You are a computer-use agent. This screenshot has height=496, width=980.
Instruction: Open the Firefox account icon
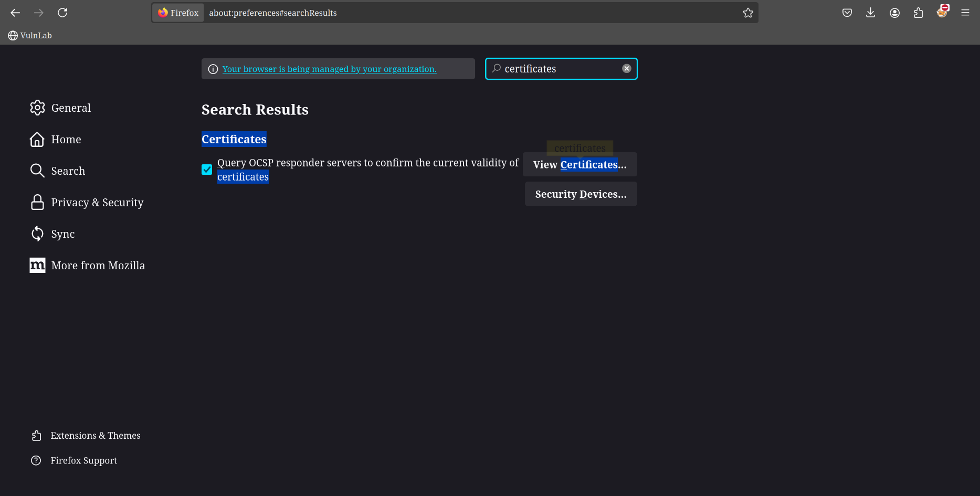pyautogui.click(x=895, y=13)
